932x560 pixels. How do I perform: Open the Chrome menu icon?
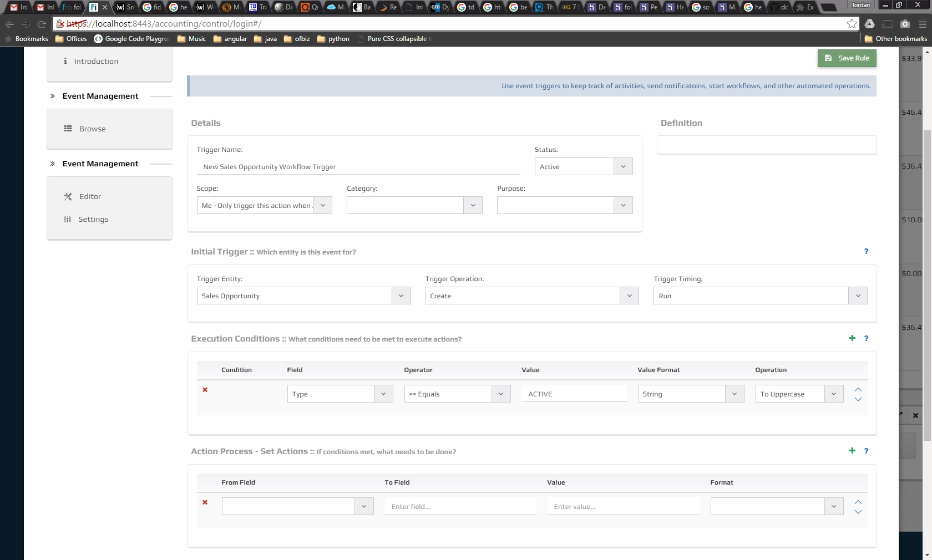[x=923, y=24]
